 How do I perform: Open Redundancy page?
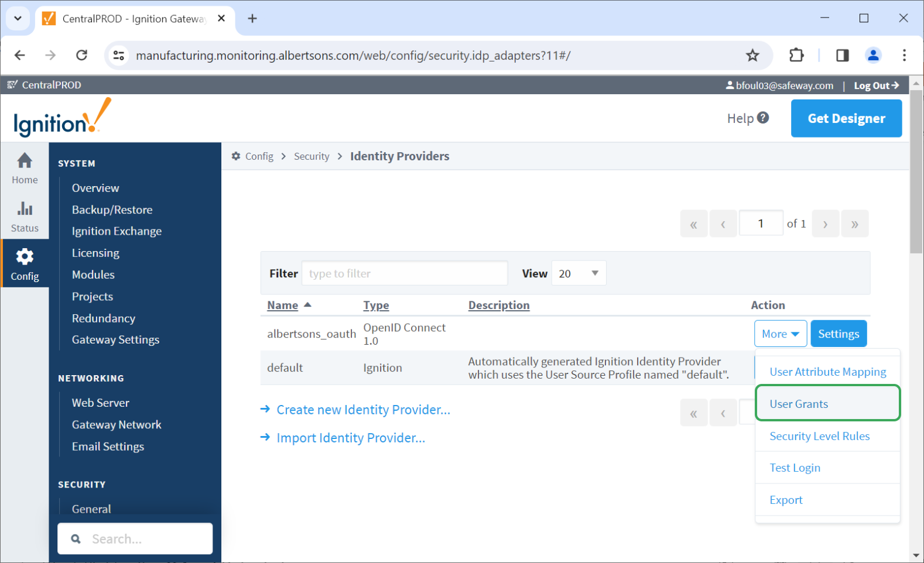104,318
